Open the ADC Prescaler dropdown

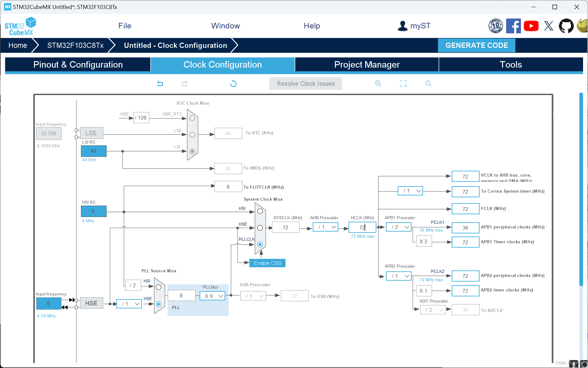[433, 310]
